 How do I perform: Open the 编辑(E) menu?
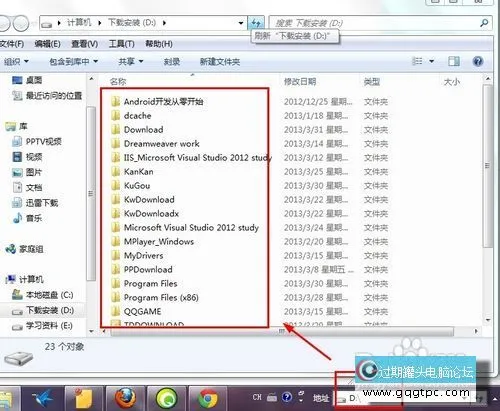pyautogui.click(x=47, y=44)
